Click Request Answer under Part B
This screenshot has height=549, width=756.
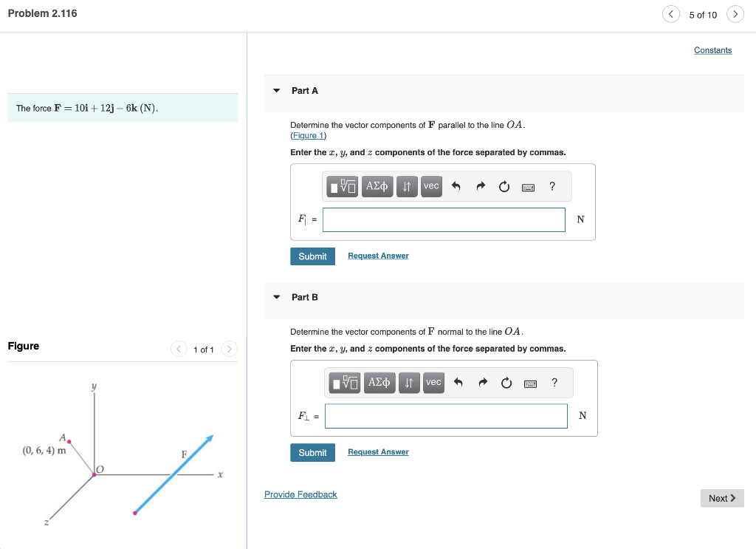click(378, 451)
